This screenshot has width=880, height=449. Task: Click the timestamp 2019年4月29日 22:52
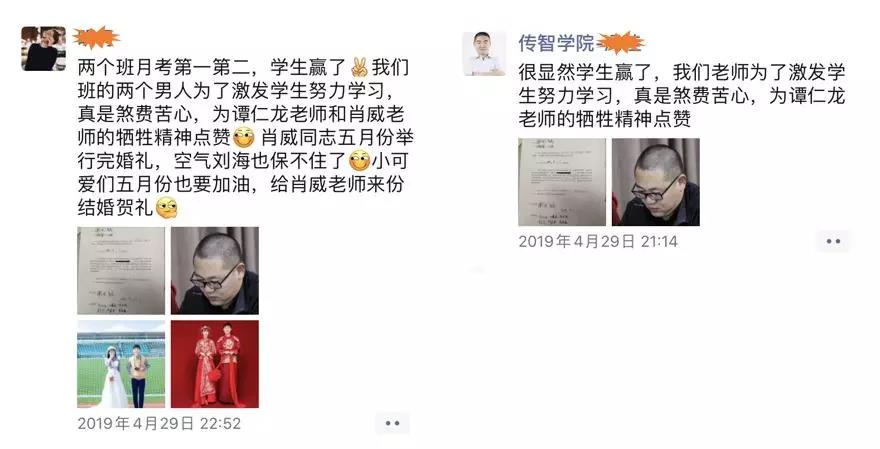tap(159, 423)
